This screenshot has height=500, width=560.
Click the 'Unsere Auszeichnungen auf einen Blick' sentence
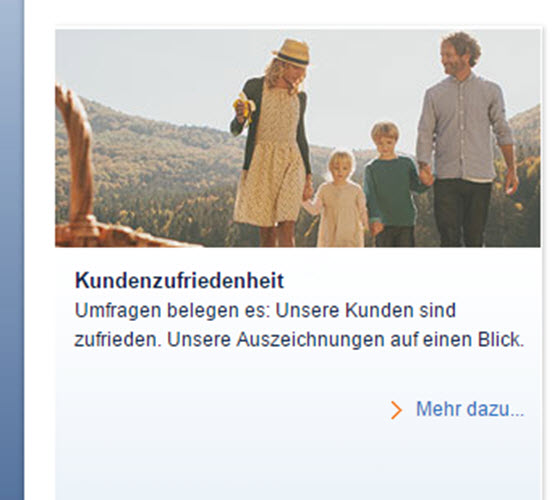coord(345,340)
